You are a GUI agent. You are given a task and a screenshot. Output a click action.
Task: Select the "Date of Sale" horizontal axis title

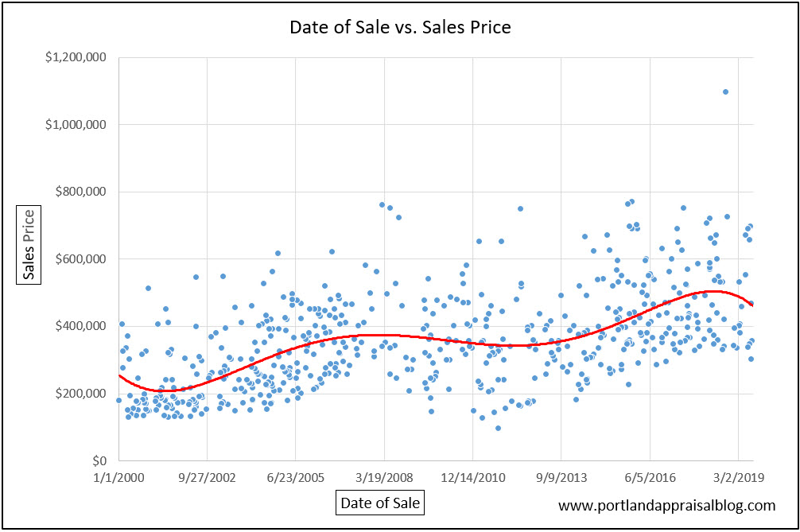[379, 503]
